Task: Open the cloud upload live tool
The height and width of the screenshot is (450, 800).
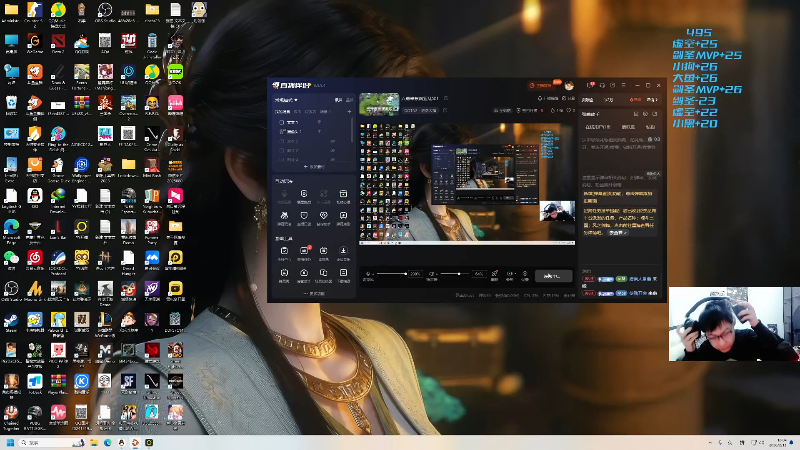Action: pyautogui.click(x=304, y=274)
